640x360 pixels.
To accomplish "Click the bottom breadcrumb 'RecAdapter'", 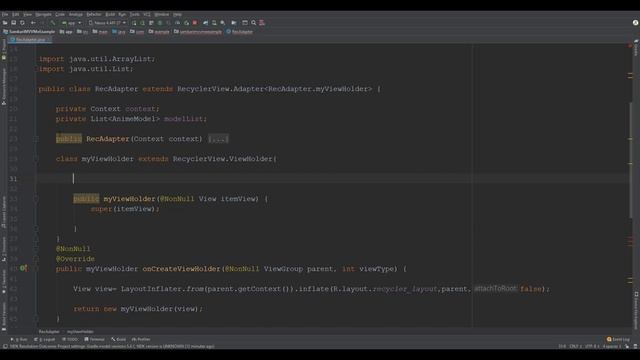I will [49, 331].
